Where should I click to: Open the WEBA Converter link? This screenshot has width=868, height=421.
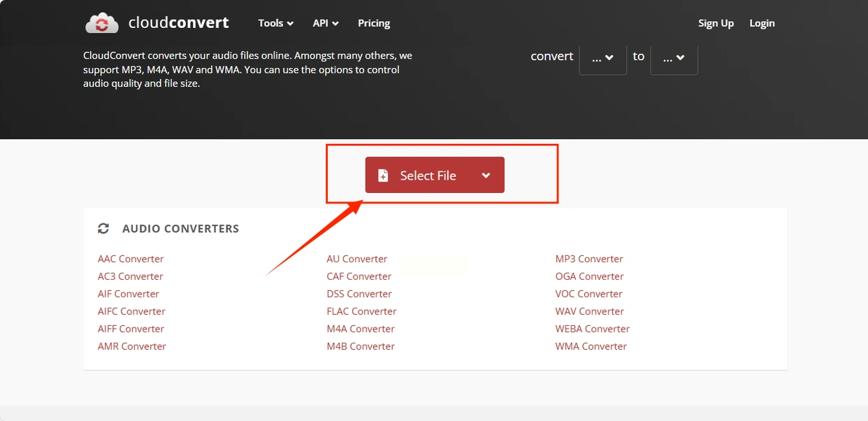coord(593,329)
